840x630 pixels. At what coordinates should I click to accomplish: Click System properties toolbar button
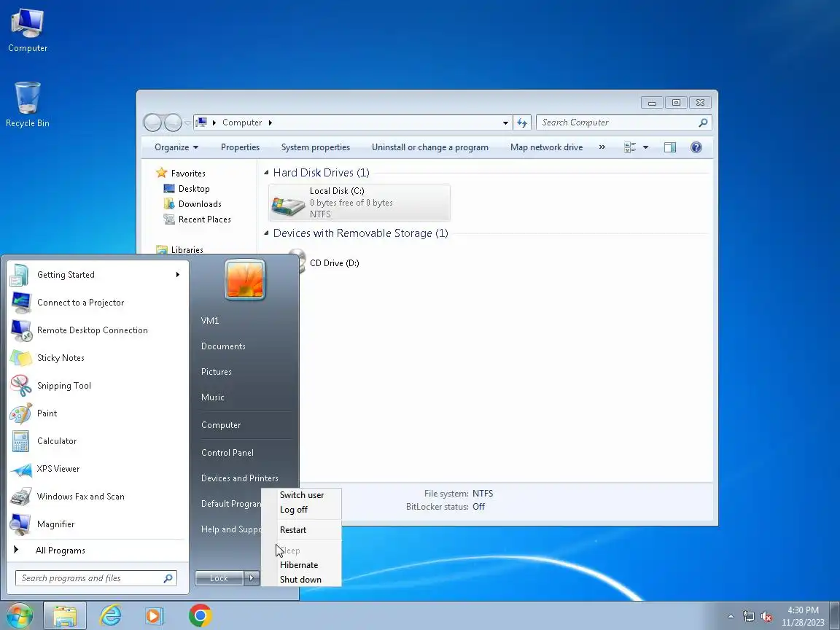click(316, 147)
